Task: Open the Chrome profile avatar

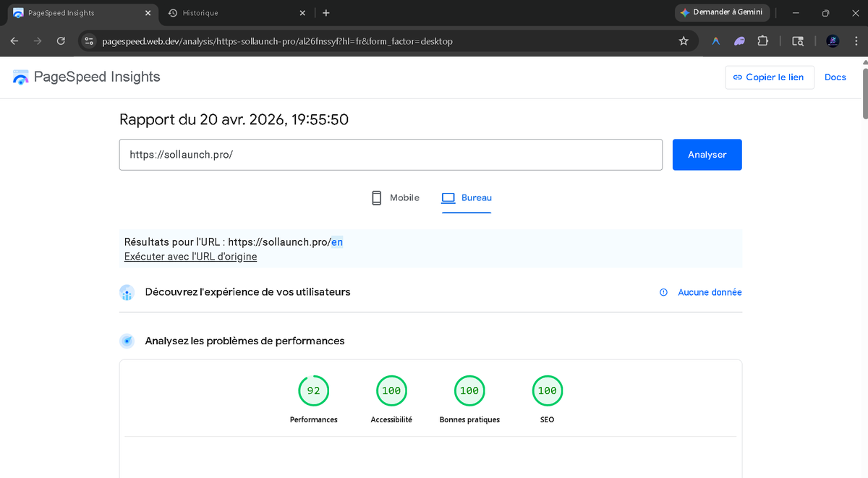Action: (x=833, y=41)
